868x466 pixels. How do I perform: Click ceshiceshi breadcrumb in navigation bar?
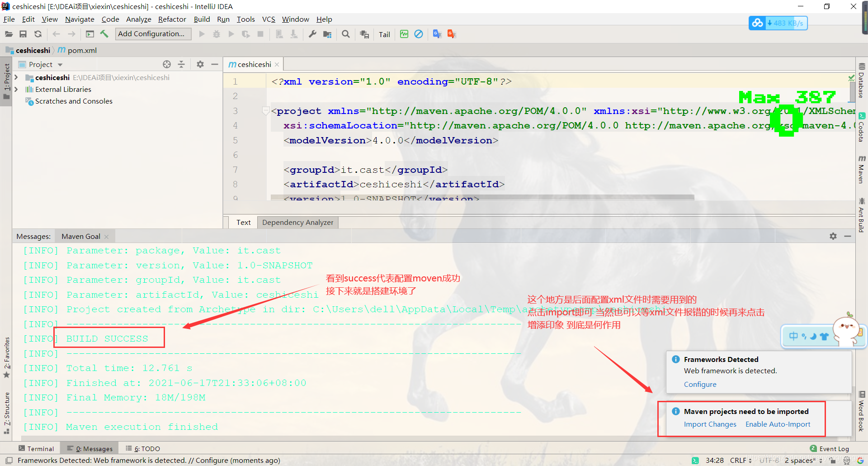[x=28, y=50]
